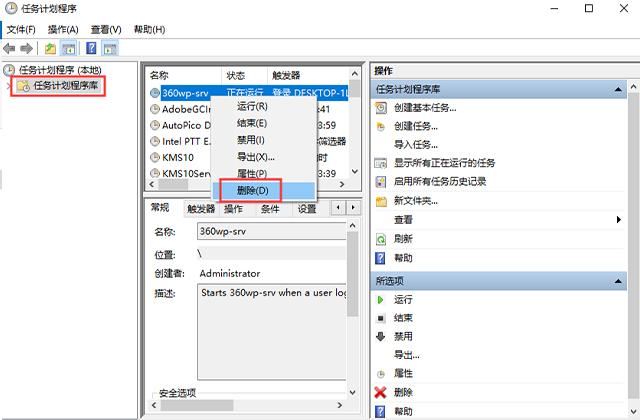Click 创建基本任务... in the actions pane

click(x=425, y=108)
